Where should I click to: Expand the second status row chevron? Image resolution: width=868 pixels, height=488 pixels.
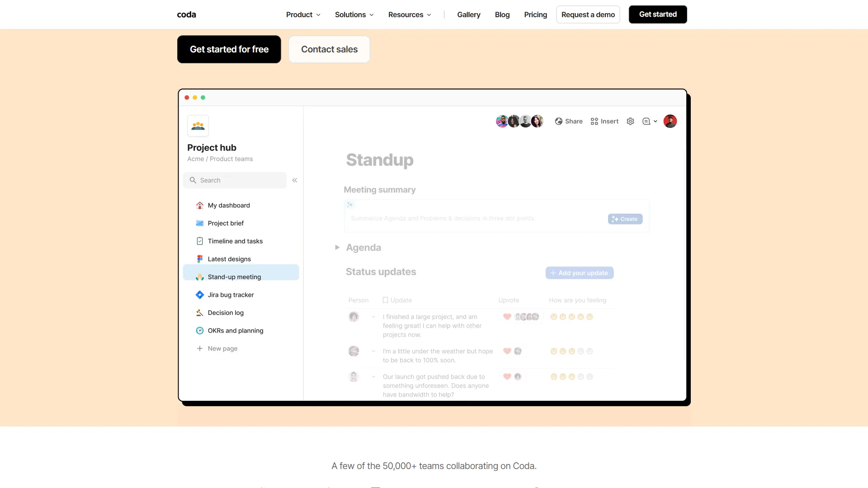click(373, 352)
